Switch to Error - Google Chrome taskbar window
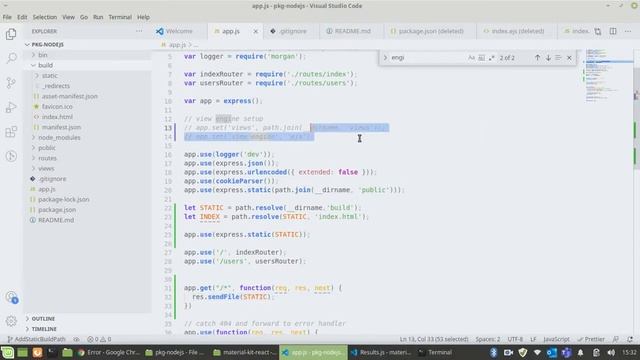This screenshot has width=640, height=360. pos(108,352)
